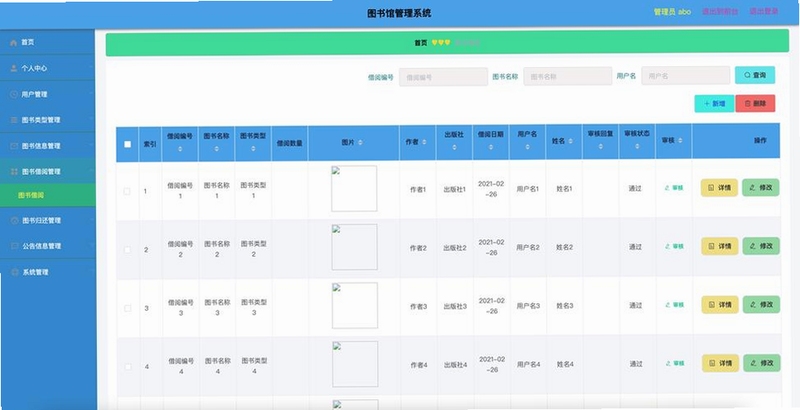Click 退出到前台 link in header
This screenshot has height=410, width=800.
(720, 11)
